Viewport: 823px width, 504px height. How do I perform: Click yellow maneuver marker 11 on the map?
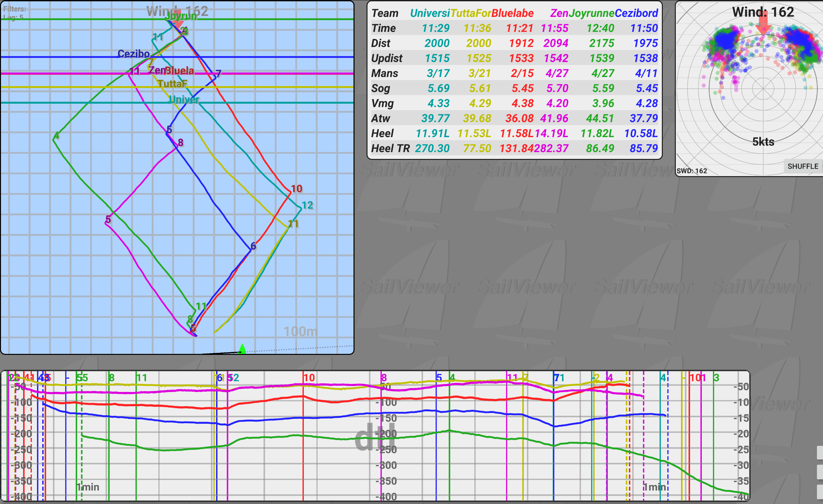(293, 224)
